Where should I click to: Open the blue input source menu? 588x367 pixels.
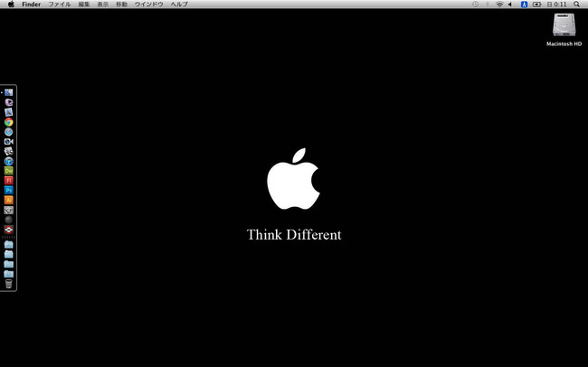525,5
